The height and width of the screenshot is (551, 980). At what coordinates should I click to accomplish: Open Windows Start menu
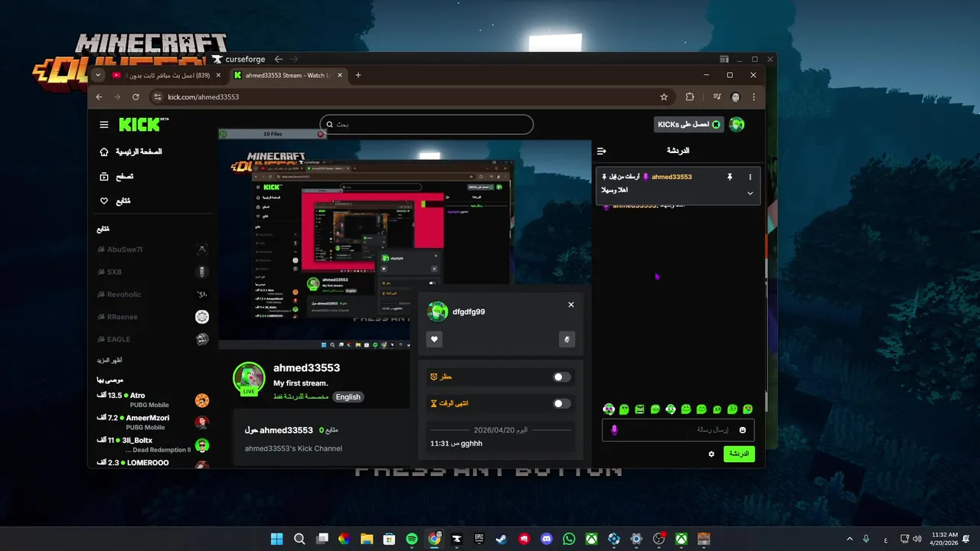click(x=276, y=539)
